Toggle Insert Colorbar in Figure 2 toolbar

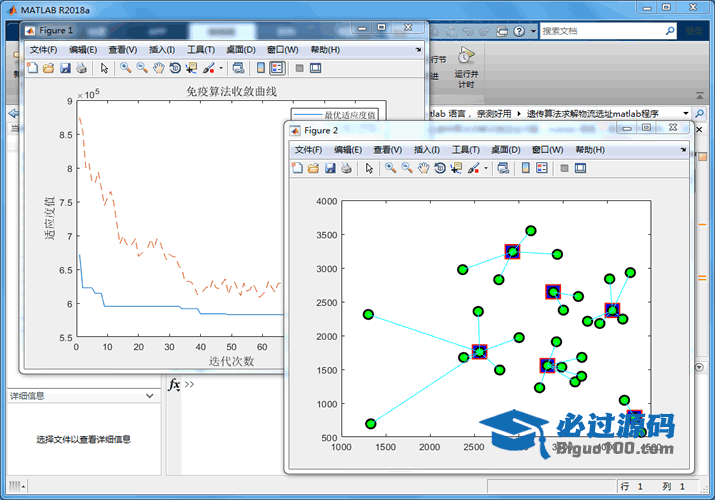tap(526, 168)
